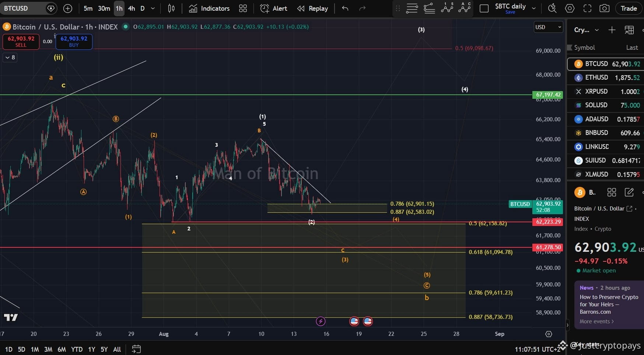644x355 pixels.
Task: Take a chart snapshot with camera icon
Action: click(x=605, y=8)
